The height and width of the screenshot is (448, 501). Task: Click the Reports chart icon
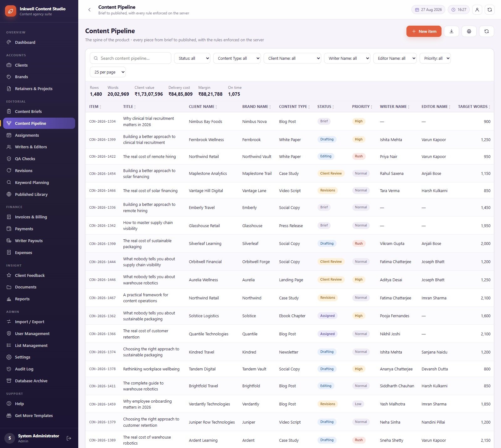9,299
